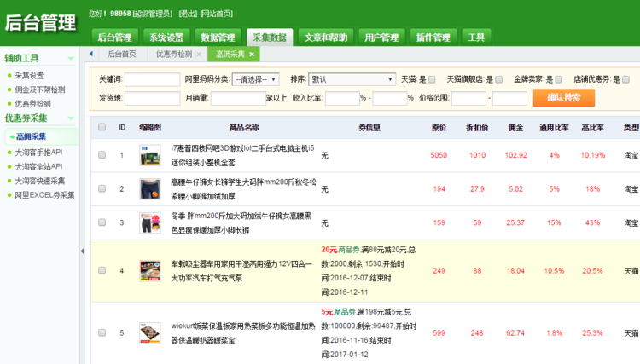This screenshot has height=364, width=640.
Task: Enable the 天猫 checkbox
Action: click(x=432, y=79)
